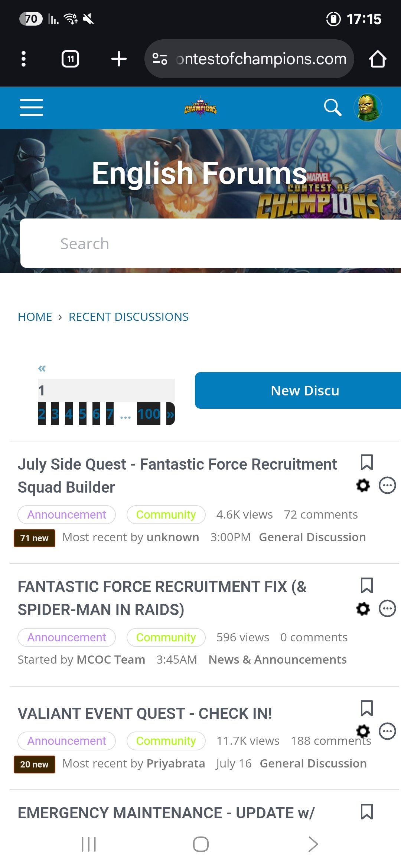Open the tab switcher showing 11 tabs
401x868 pixels.
point(70,59)
